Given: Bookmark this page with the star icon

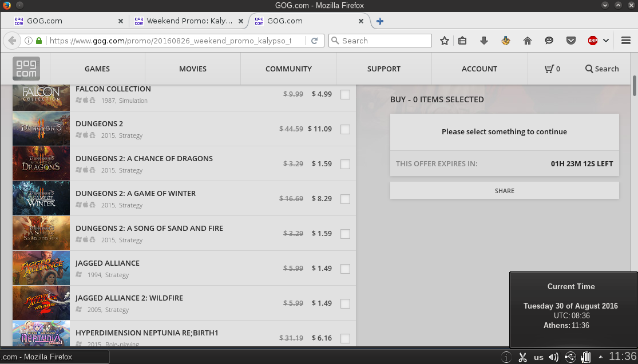Looking at the screenshot, I should [x=445, y=41].
